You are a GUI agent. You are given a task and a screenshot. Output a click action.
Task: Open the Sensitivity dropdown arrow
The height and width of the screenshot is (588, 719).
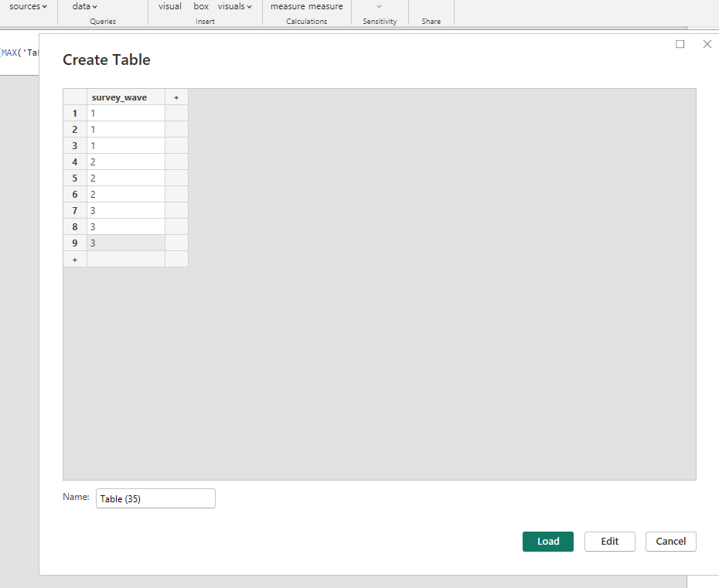tap(380, 6)
